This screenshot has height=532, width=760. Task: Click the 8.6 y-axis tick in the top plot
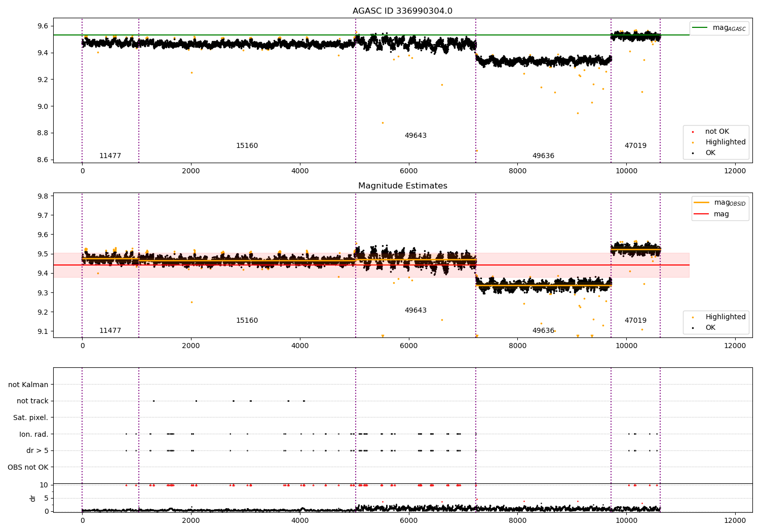pos(42,160)
